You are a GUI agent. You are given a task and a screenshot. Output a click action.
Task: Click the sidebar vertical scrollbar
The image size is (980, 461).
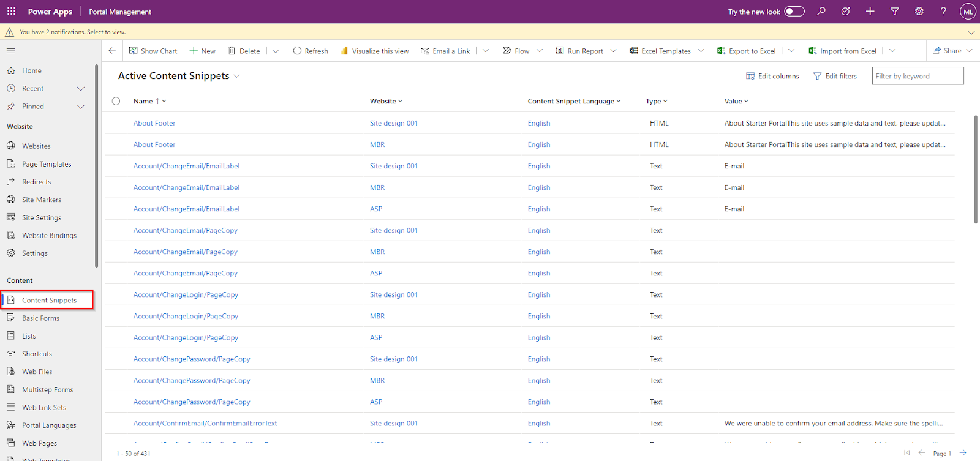tap(97, 165)
